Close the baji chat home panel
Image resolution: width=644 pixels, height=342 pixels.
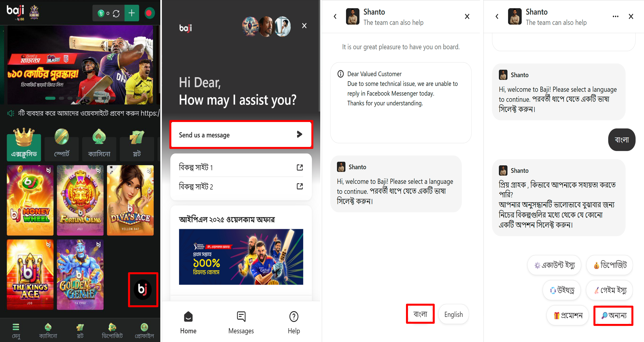click(304, 26)
